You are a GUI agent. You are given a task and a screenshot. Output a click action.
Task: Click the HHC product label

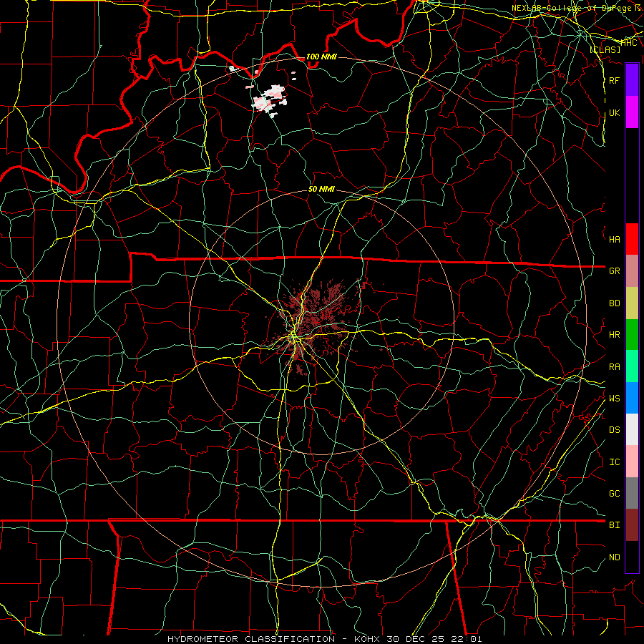(629, 43)
